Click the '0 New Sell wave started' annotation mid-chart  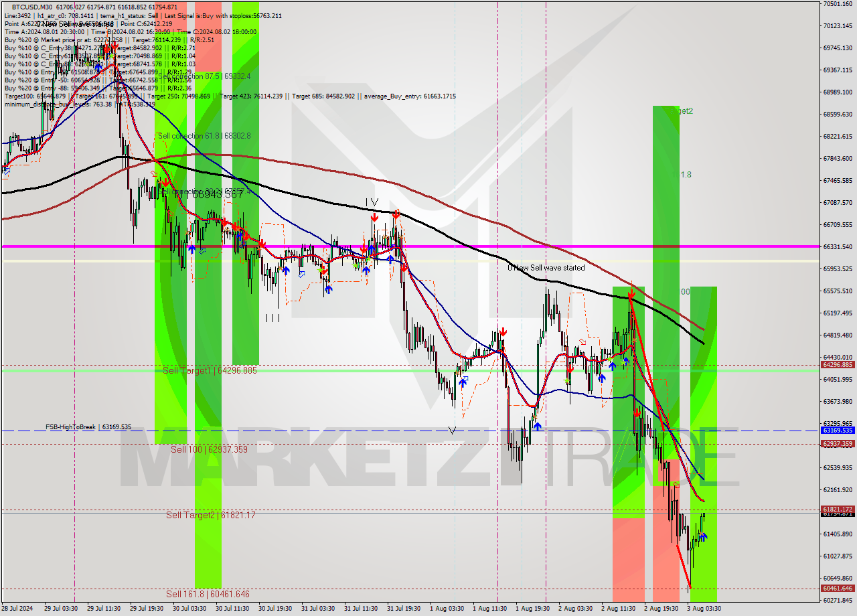[x=546, y=268]
